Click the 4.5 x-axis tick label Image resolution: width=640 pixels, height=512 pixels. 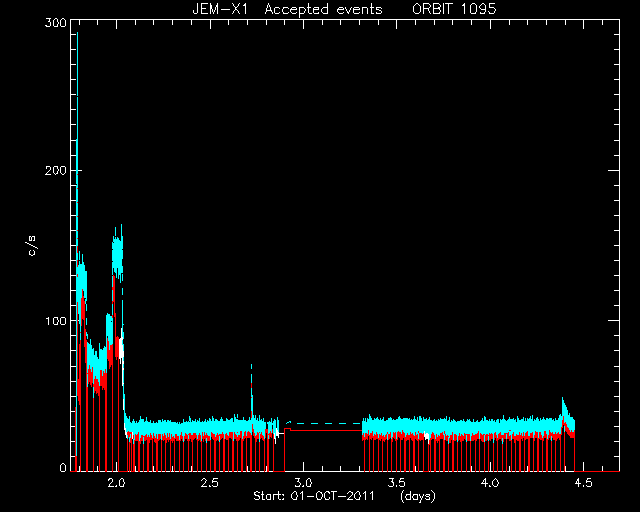(x=583, y=483)
